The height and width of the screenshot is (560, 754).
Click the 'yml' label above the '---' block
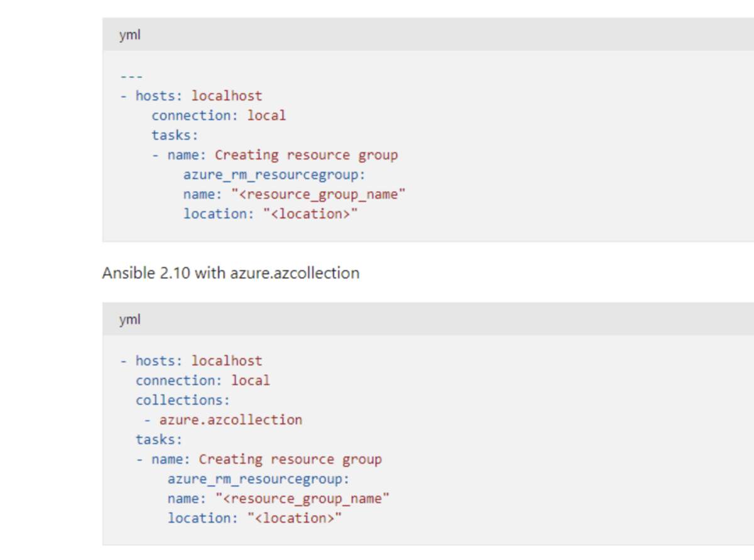click(x=129, y=35)
